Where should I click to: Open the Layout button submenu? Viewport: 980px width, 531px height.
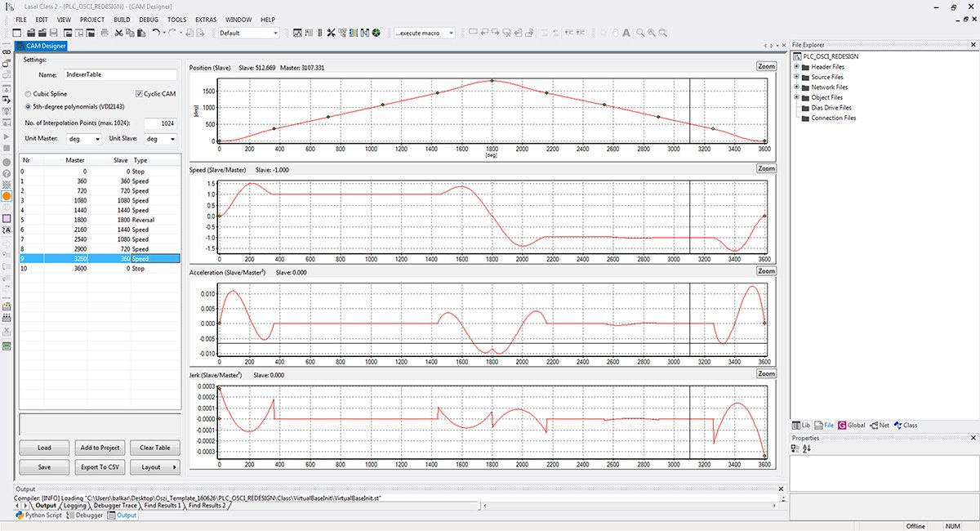tap(156, 467)
